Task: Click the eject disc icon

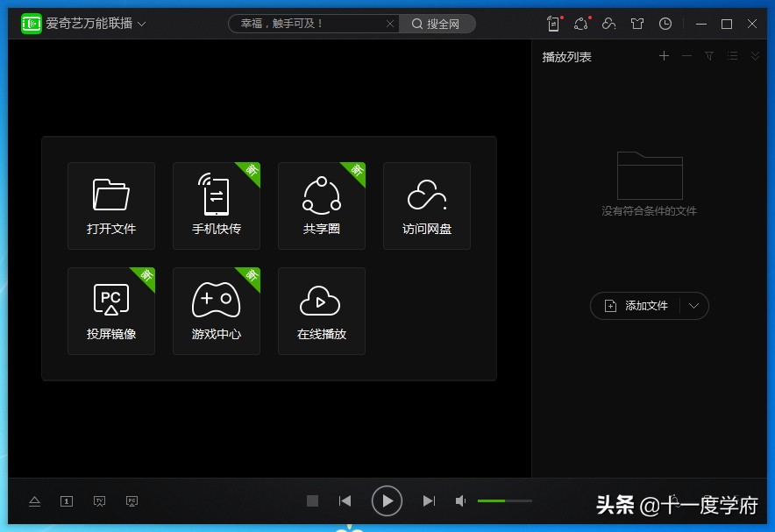Action: (x=34, y=500)
